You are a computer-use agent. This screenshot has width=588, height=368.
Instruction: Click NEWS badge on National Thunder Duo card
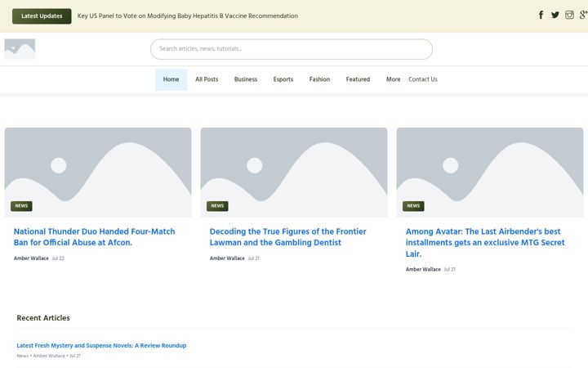point(21,206)
